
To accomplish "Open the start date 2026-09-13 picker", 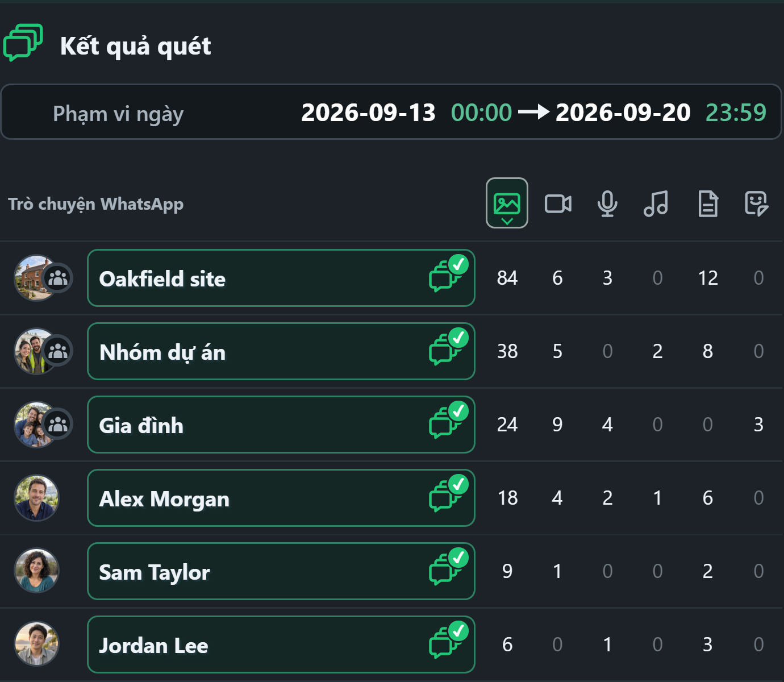I will click(x=368, y=113).
